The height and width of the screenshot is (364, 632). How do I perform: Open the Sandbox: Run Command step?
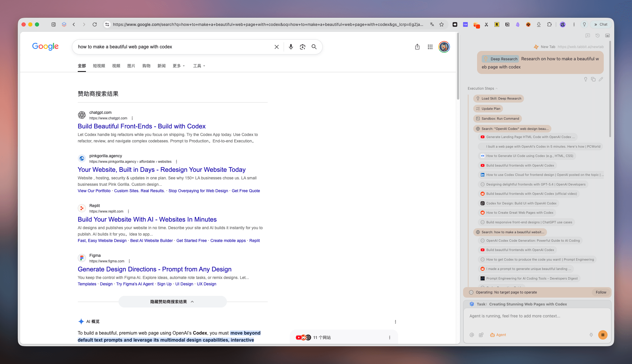click(497, 119)
